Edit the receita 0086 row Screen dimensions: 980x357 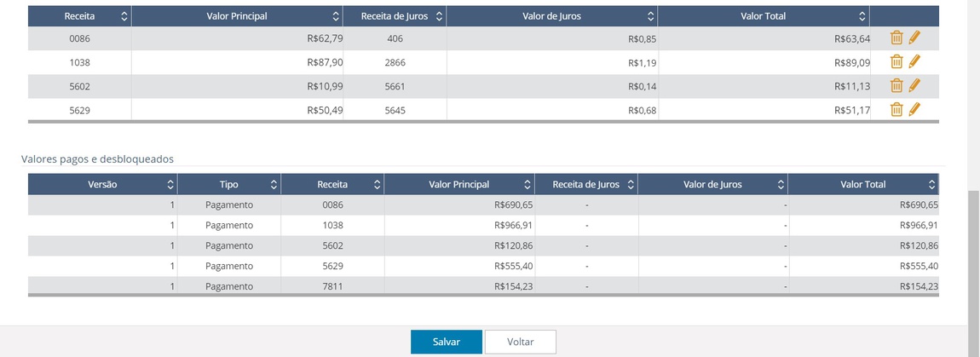914,38
